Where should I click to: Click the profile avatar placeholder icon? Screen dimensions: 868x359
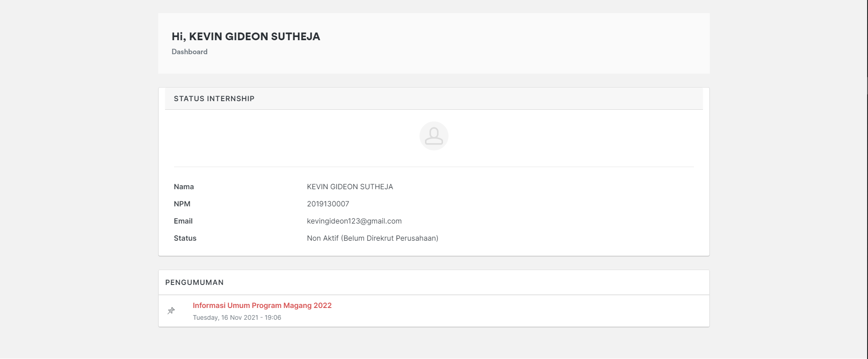coord(434,136)
